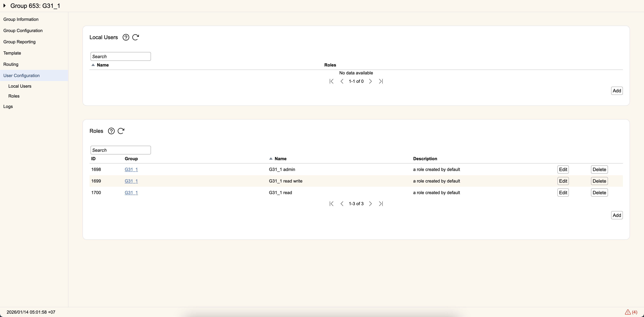
Task: Sort Roles by Name column arrow
Action: tap(271, 159)
